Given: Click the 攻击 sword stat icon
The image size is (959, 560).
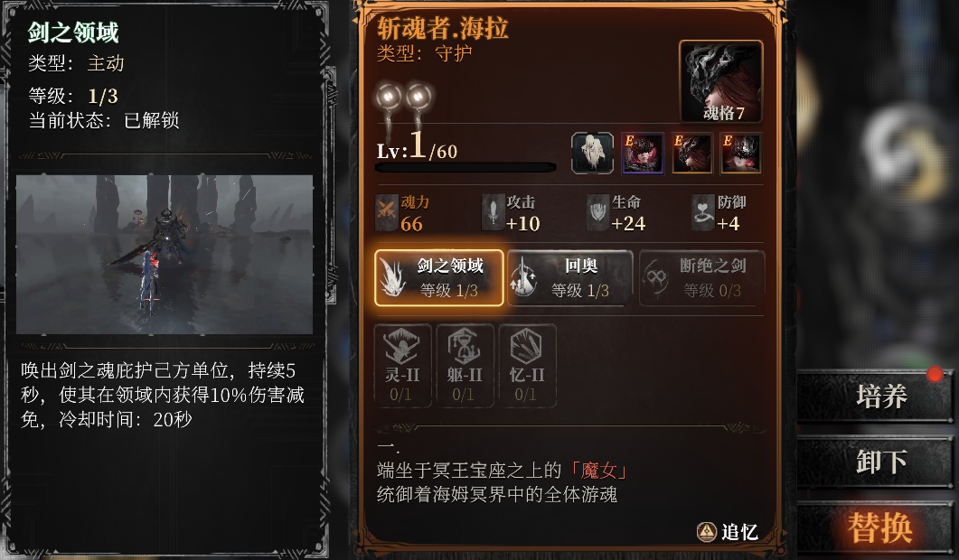Looking at the screenshot, I should click(493, 213).
